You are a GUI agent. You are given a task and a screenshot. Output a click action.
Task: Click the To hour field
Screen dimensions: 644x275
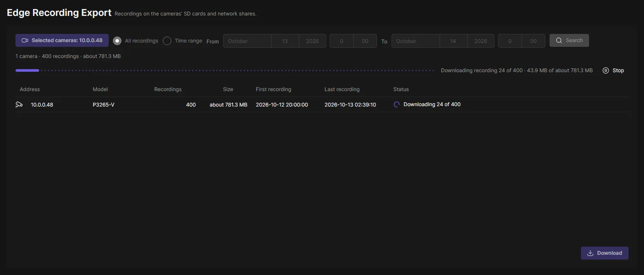(510, 41)
